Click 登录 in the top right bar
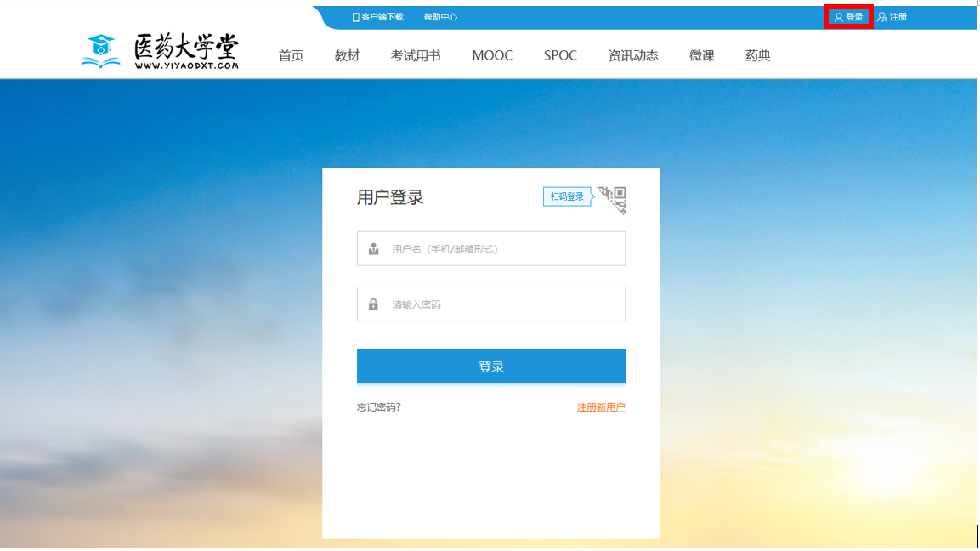This screenshot has width=980, height=551. (849, 17)
